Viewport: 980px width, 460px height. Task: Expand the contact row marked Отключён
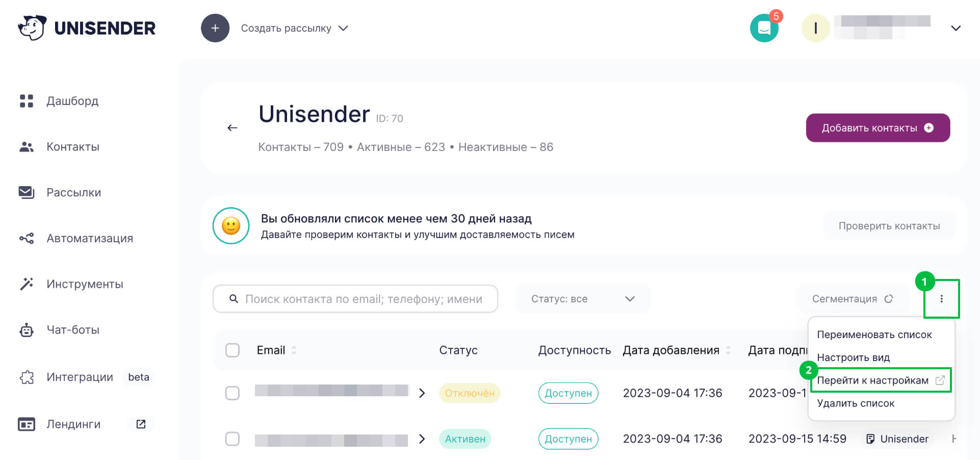coord(422,393)
